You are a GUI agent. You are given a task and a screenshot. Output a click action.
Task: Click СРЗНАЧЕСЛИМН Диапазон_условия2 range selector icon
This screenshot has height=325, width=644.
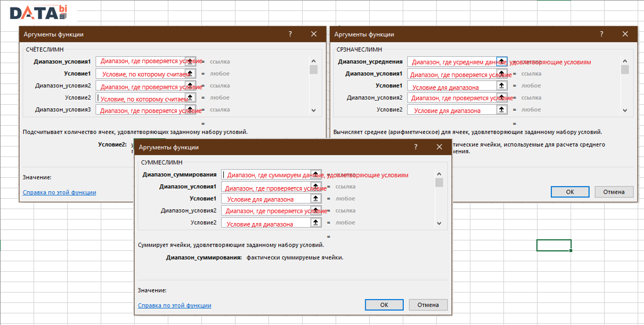click(x=502, y=97)
